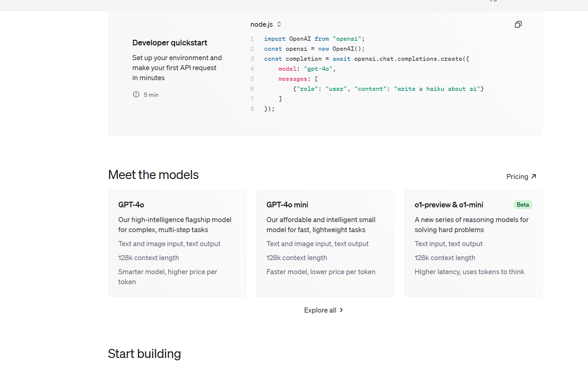Click "Text input, text output" in o1 card
588x368 pixels.
coord(449,244)
